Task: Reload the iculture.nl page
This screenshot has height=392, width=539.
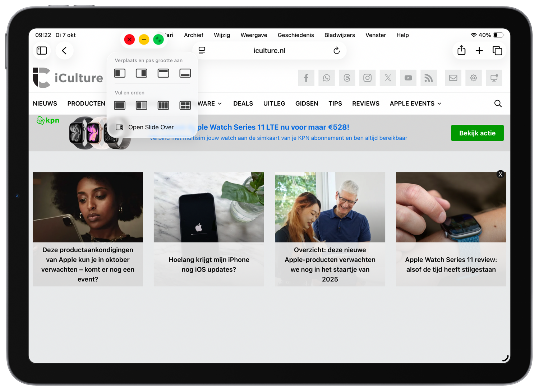Action: pos(336,51)
